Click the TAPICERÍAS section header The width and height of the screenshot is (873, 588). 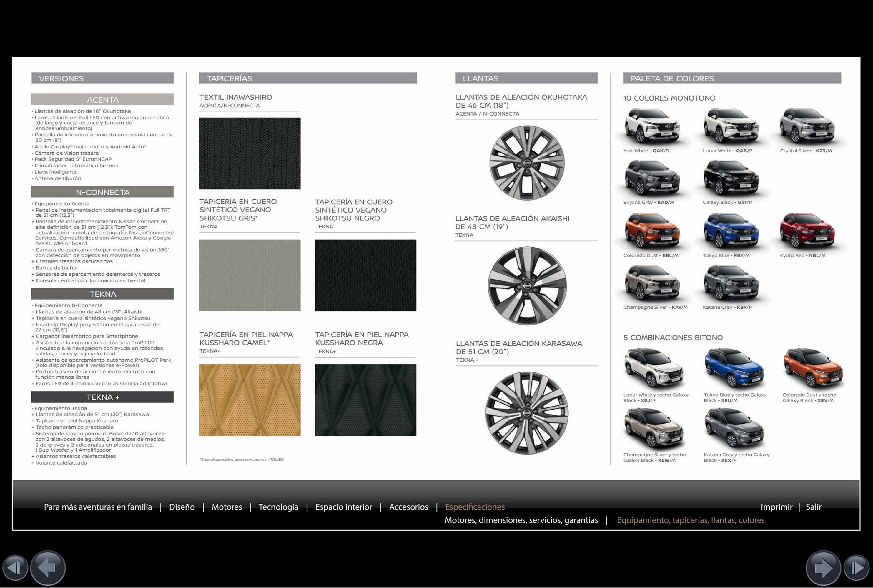308,78
